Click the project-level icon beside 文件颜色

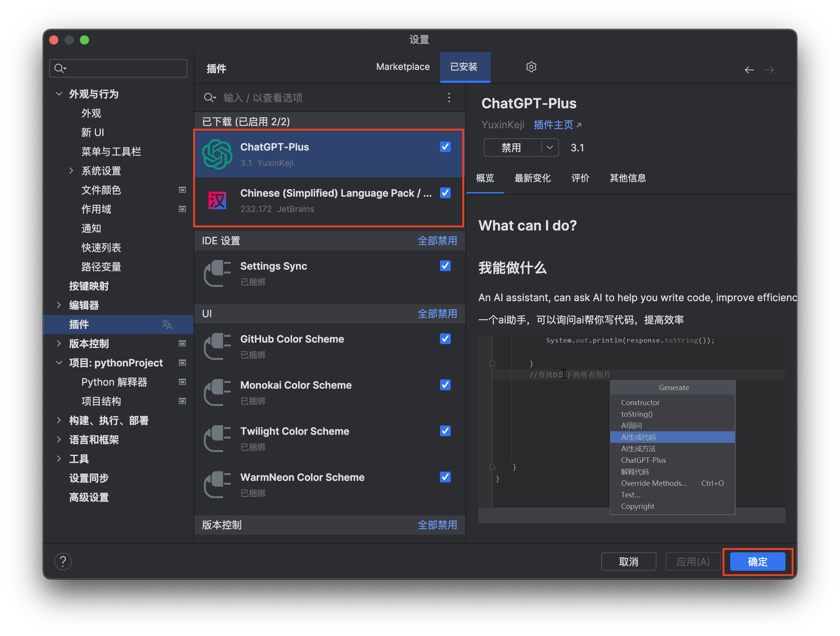[182, 190]
